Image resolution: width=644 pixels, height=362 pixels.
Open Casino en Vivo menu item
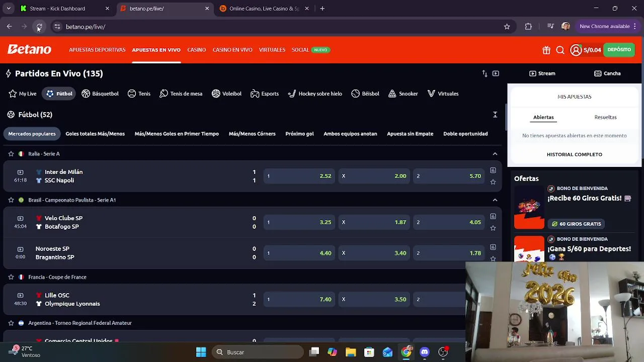coord(232,50)
